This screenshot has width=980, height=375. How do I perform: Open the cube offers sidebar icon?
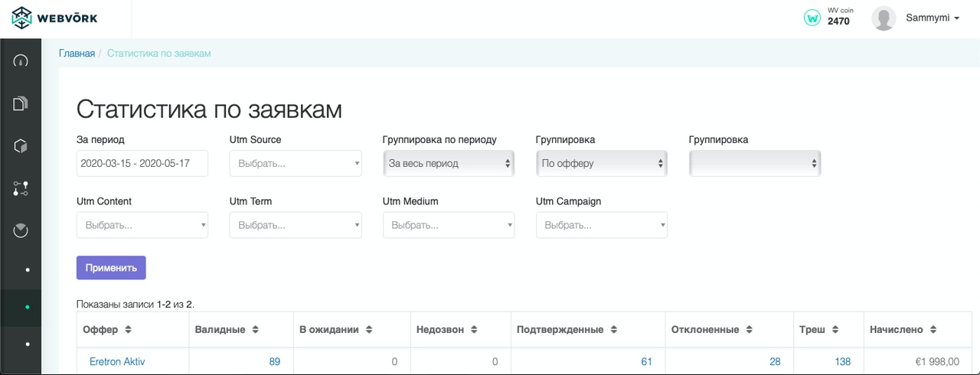(21, 146)
